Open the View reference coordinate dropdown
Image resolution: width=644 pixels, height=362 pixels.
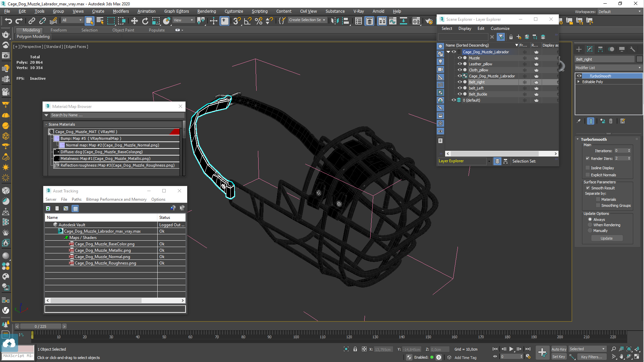click(183, 20)
